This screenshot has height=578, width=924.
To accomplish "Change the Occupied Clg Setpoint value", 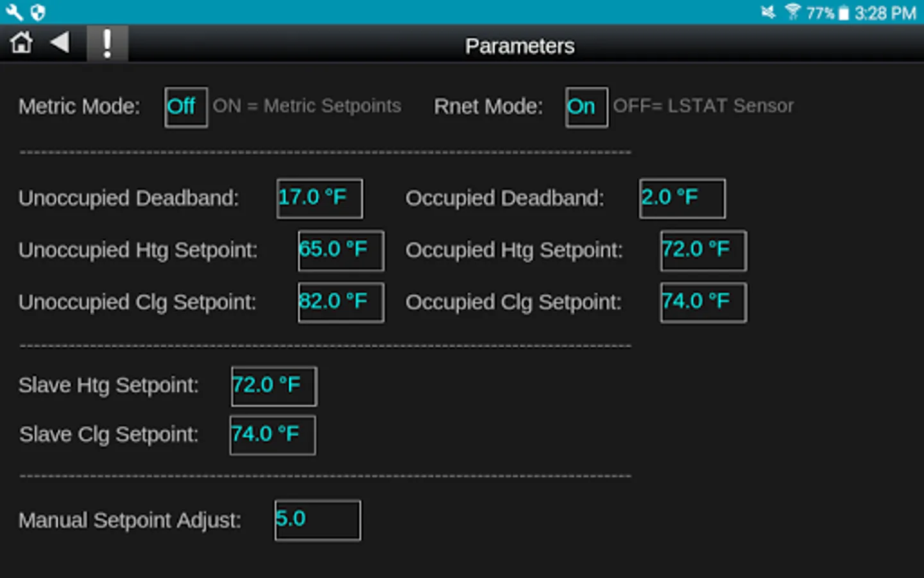I will coord(703,302).
